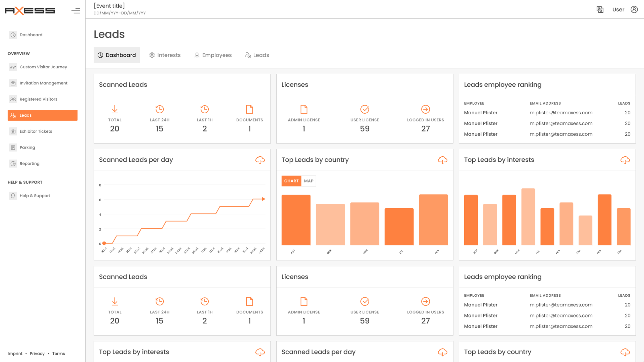Download Scanned Leads per day chart

tap(260, 160)
